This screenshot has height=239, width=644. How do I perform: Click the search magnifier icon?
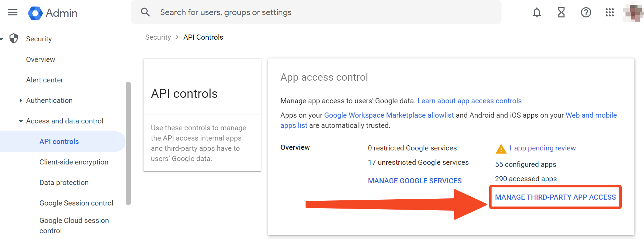click(x=145, y=12)
